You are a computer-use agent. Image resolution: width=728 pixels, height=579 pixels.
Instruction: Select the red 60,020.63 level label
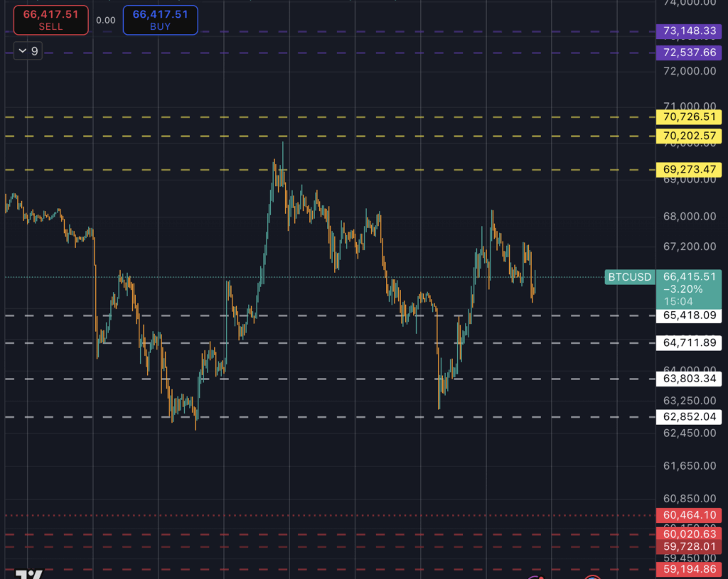click(689, 534)
